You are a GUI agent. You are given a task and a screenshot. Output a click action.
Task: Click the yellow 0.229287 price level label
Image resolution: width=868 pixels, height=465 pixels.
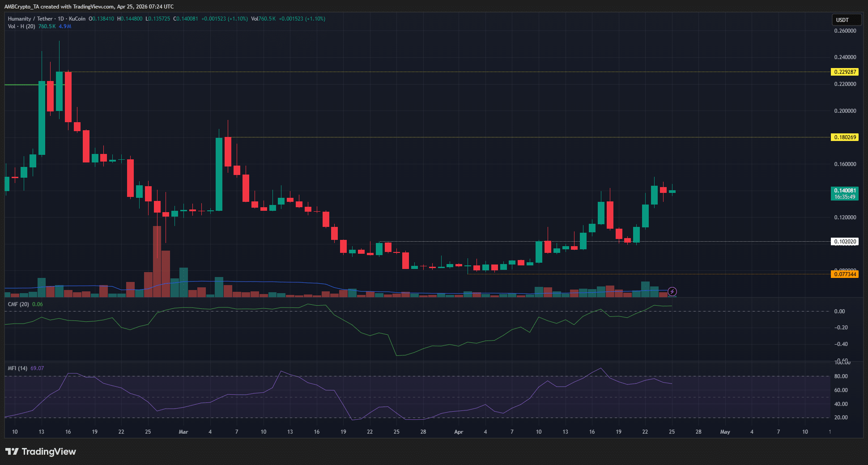(845, 72)
